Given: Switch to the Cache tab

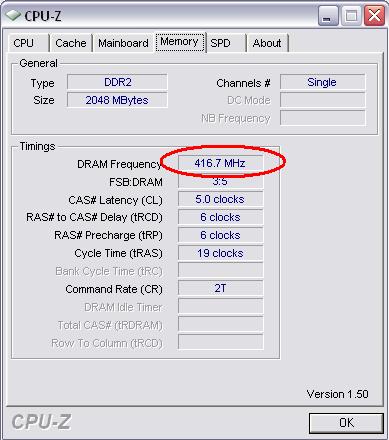Looking at the screenshot, I should tap(71, 43).
